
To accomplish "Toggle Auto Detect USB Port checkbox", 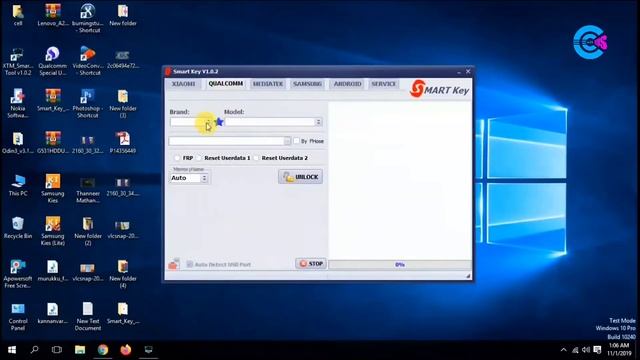I will [x=190, y=264].
